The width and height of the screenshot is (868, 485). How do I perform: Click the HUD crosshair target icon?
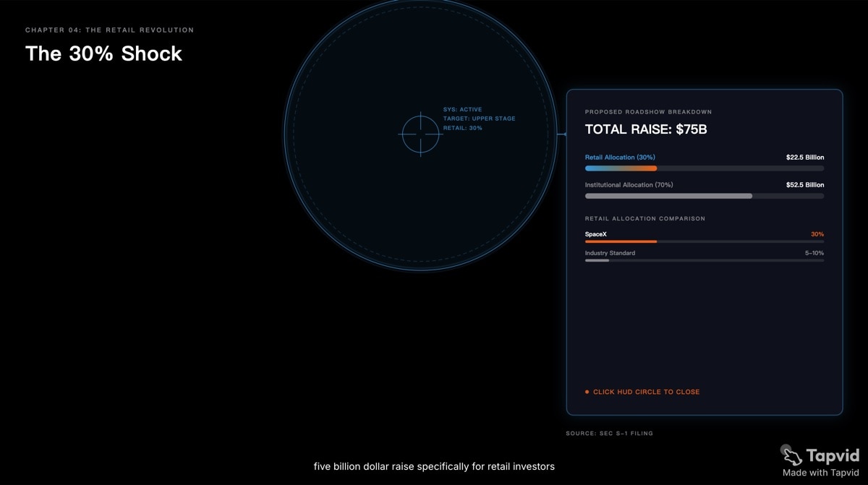[421, 134]
